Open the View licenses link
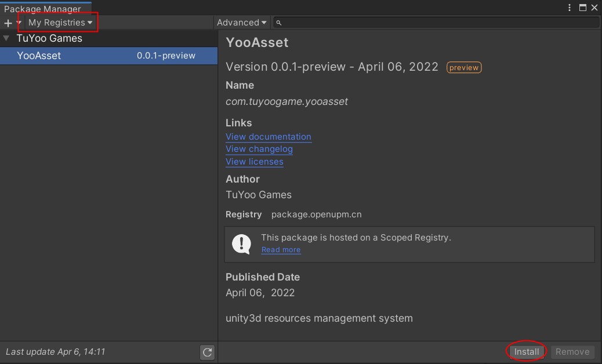The height and width of the screenshot is (364, 602). click(x=255, y=162)
